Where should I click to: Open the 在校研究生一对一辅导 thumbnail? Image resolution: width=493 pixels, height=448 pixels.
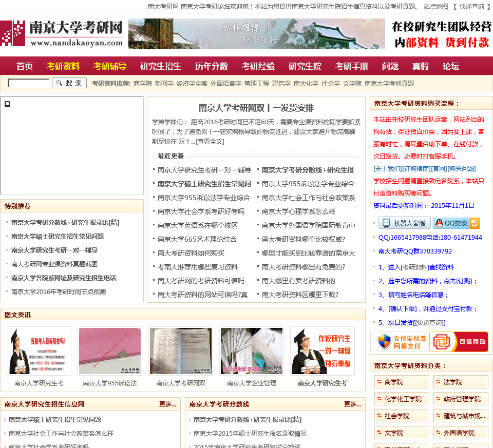click(x=323, y=351)
